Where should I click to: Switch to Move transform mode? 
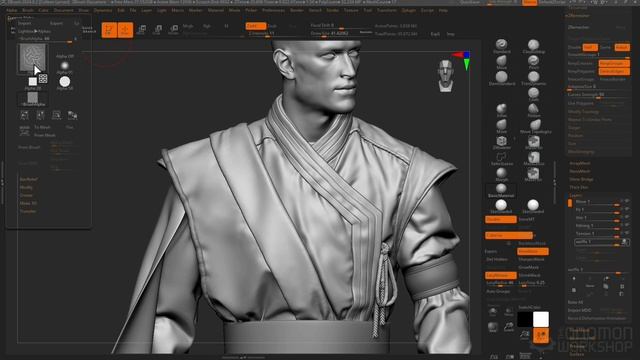pyautogui.click(x=141, y=30)
